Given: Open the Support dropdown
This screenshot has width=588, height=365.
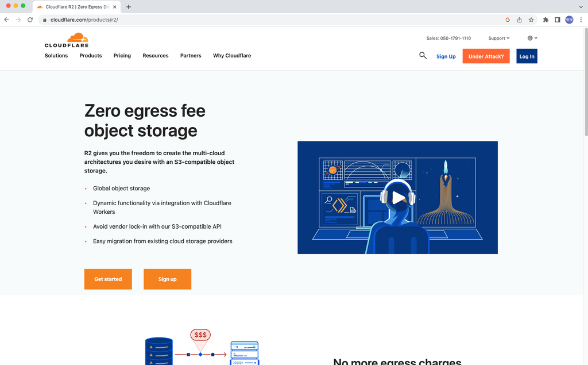Looking at the screenshot, I should 497,38.
